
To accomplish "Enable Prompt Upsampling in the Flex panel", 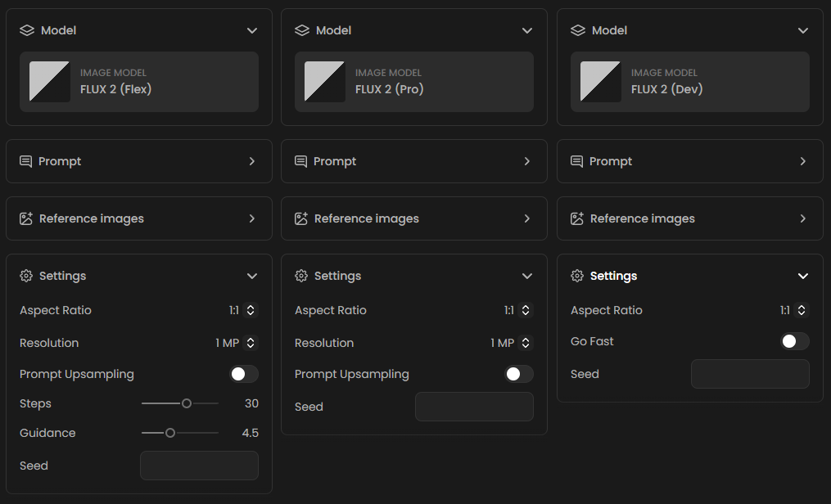I will (x=244, y=374).
